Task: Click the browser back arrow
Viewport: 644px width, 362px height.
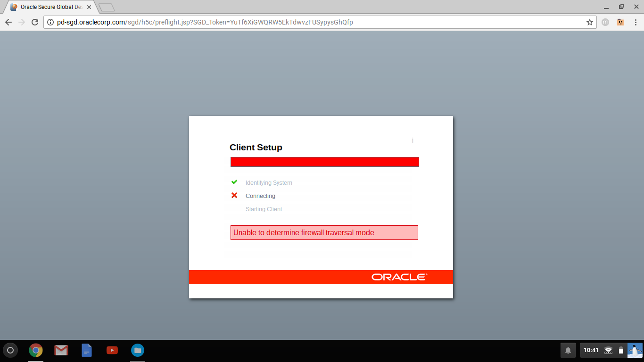Action: tap(8, 22)
